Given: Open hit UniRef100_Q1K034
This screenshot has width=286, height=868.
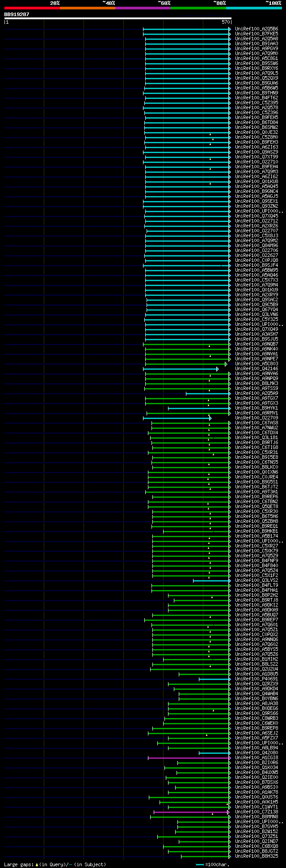Looking at the screenshot, I should tap(257, 768).
